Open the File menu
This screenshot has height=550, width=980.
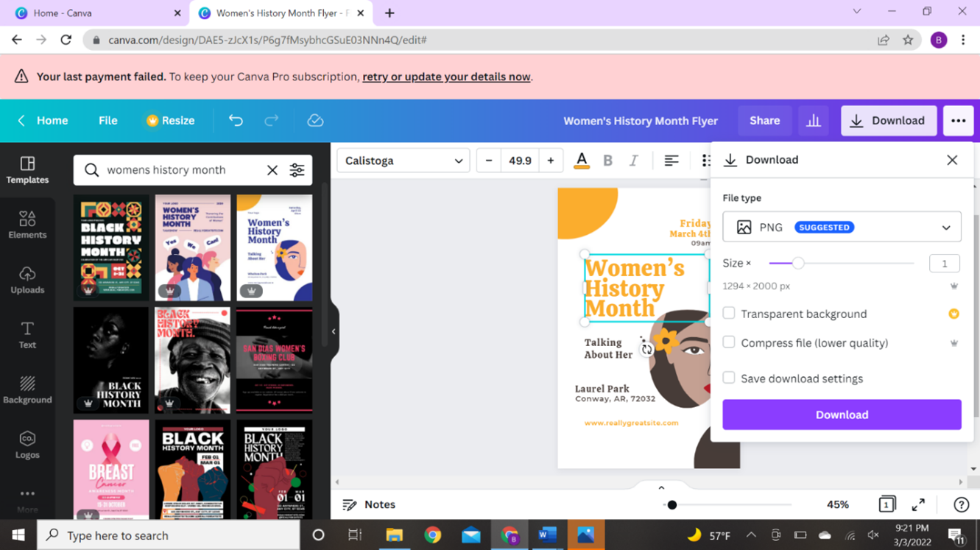coord(107,120)
